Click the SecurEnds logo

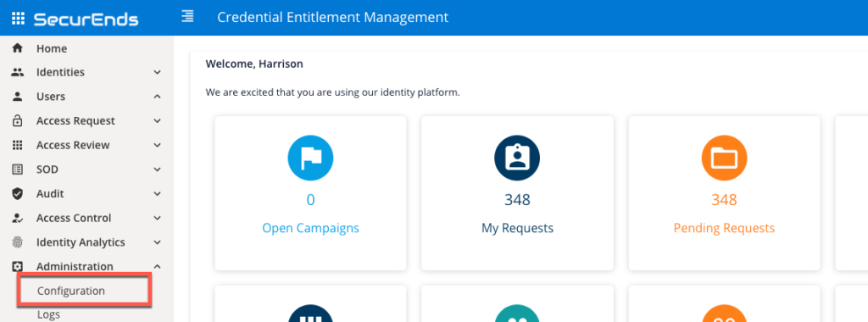tap(86, 19)
